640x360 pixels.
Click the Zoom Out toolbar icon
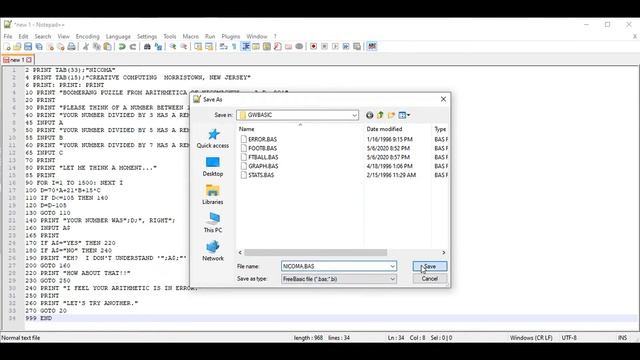tap(184, 47)
